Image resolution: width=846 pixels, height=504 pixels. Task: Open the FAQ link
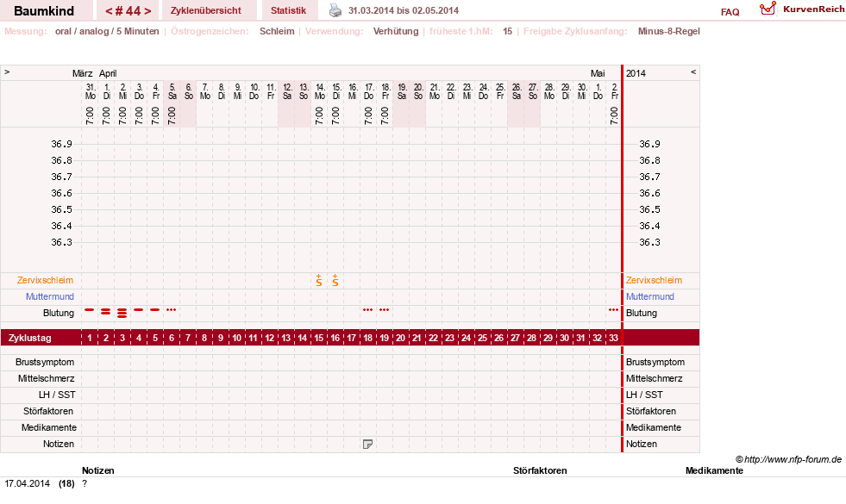point(730,12)
